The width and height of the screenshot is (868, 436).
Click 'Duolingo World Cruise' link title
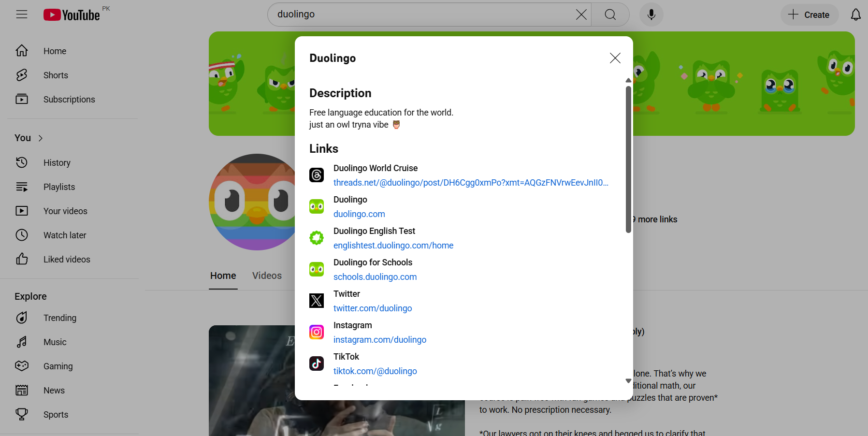pos(376,168)
